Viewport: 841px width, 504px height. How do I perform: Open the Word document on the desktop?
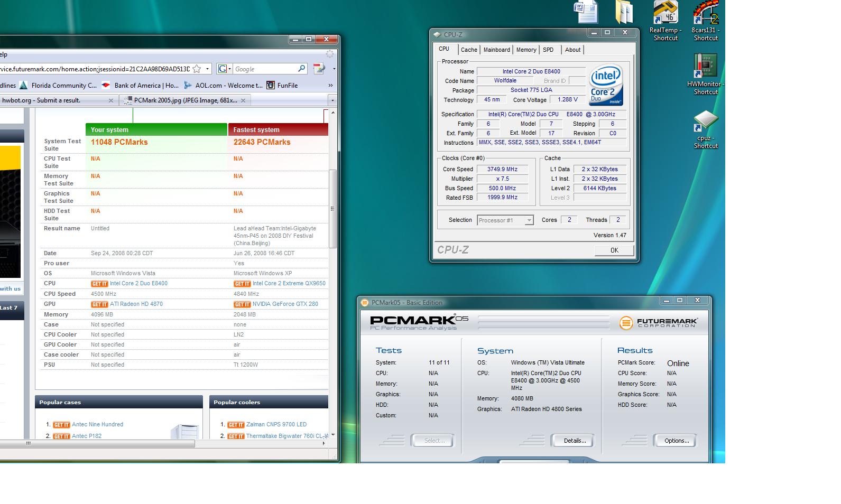pyautogui.click(x=586, y=12)
